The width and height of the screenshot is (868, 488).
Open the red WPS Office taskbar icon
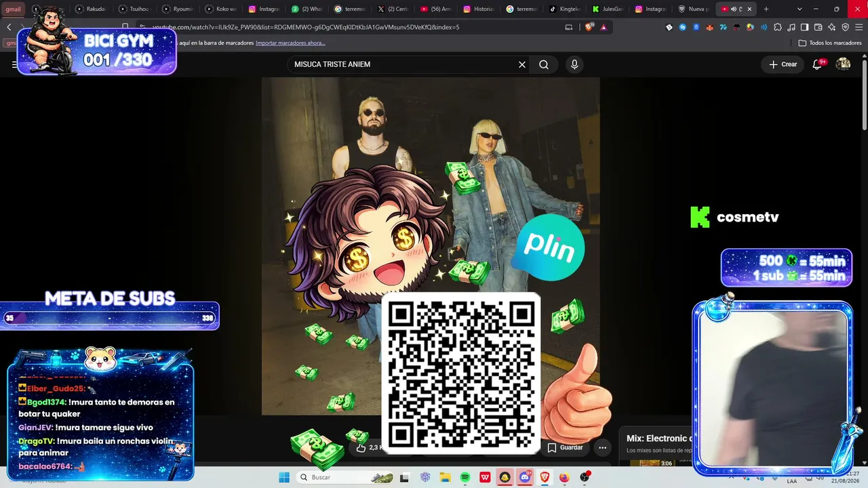[485, 477]
